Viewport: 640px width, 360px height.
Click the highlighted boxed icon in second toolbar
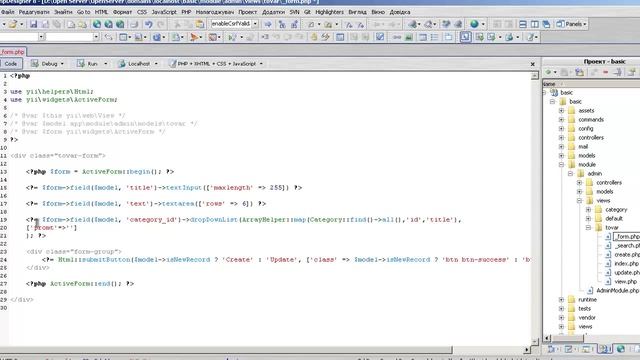465,37
